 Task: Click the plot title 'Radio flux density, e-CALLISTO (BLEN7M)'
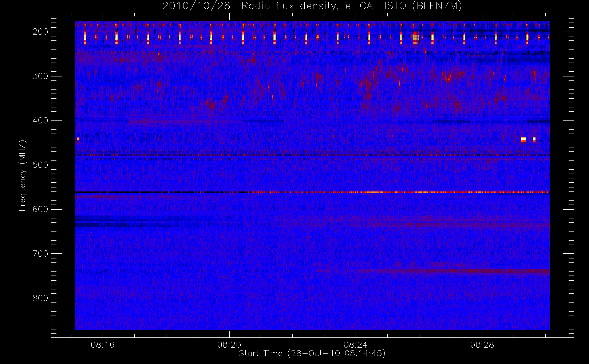352,6
